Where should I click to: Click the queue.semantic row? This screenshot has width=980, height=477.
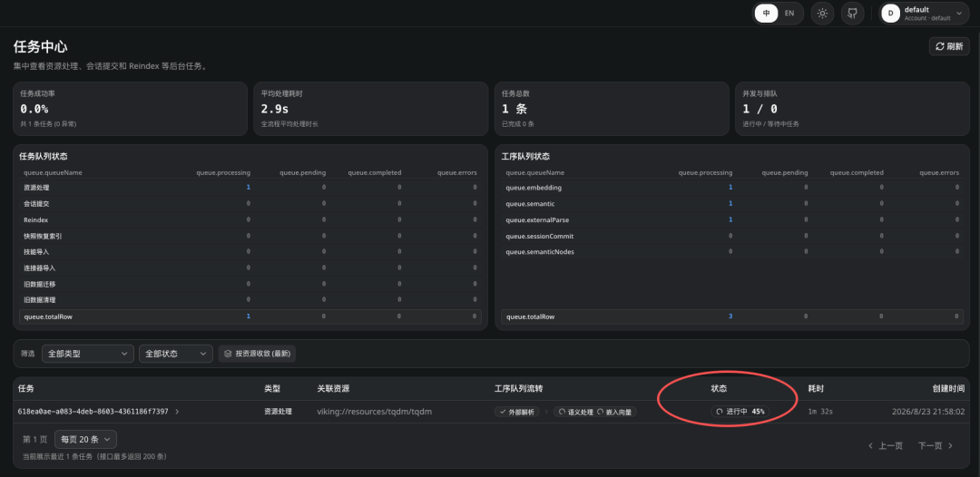[x=732, y=203]
